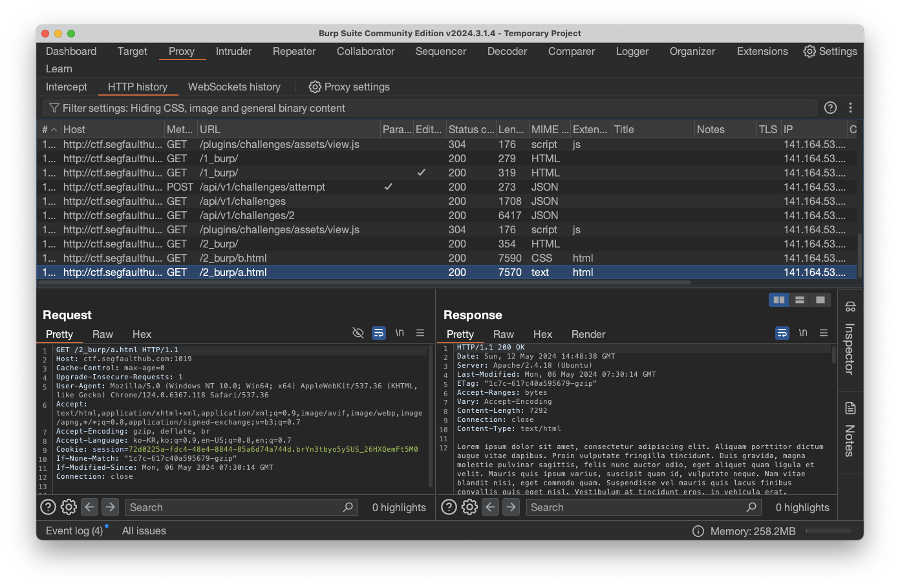
Task: Open Response search settings gear
Action: pyautogui.click(x=469, y=507)
